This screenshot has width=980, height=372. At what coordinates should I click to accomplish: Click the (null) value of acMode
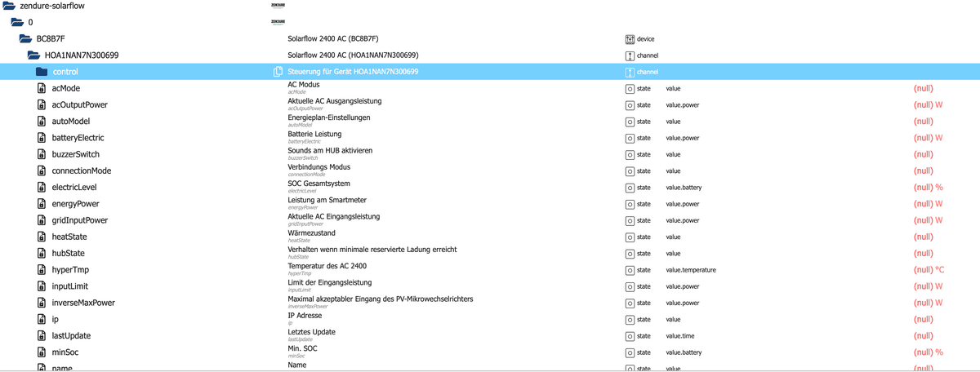[923, 88]
